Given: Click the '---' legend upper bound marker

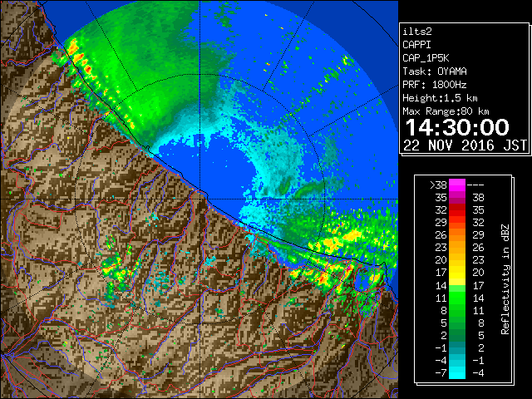Looking at the screenshot, I should pyautogui.click(x=475, y=185).
